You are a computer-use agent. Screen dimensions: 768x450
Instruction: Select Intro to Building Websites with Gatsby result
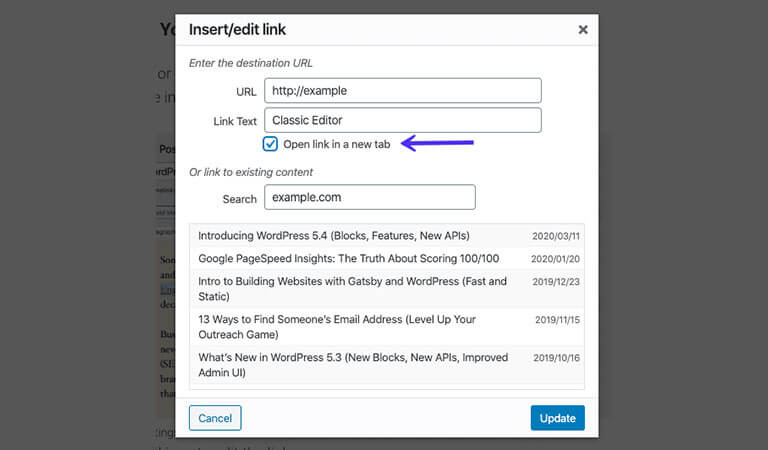point(387,289)
